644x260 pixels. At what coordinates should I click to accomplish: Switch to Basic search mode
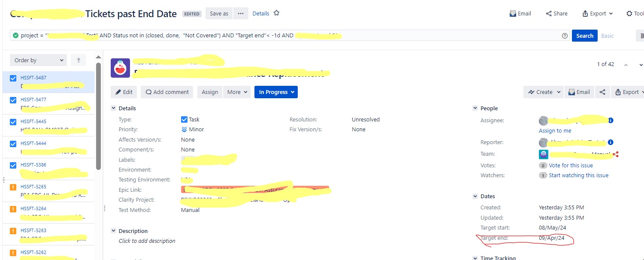(x=608, y=36)
